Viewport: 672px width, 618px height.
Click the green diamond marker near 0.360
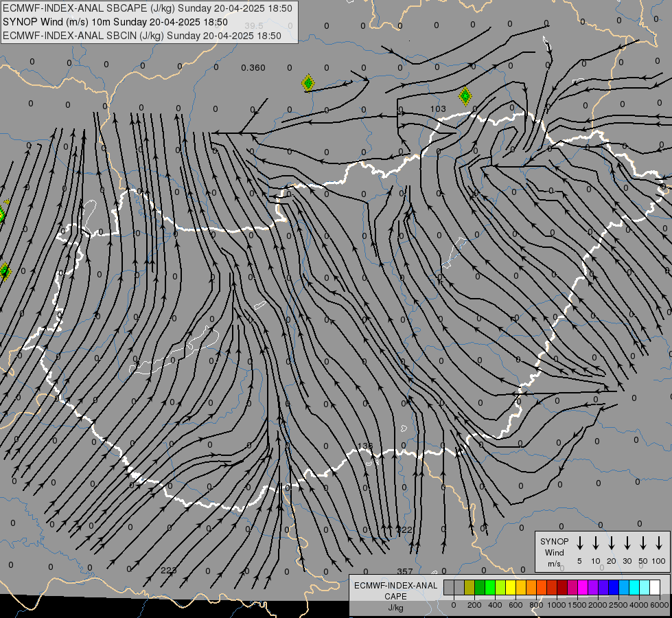click(308, 83)
